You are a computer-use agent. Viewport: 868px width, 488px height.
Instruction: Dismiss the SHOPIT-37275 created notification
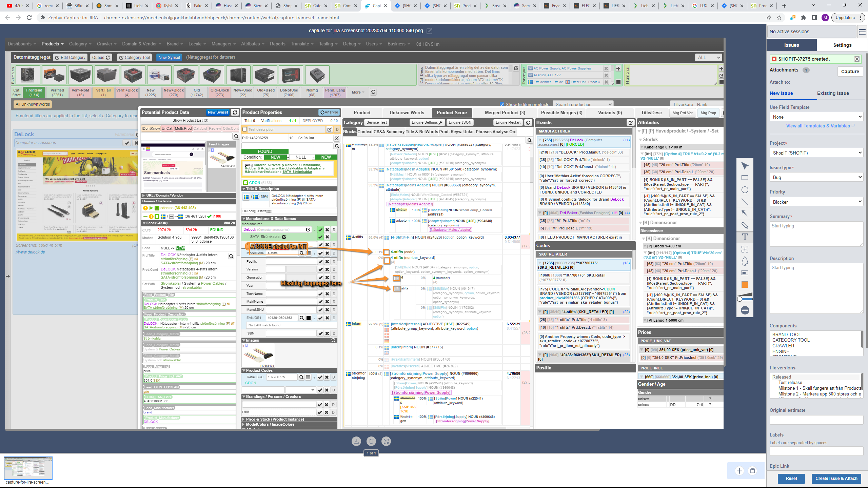click(856, 59)
